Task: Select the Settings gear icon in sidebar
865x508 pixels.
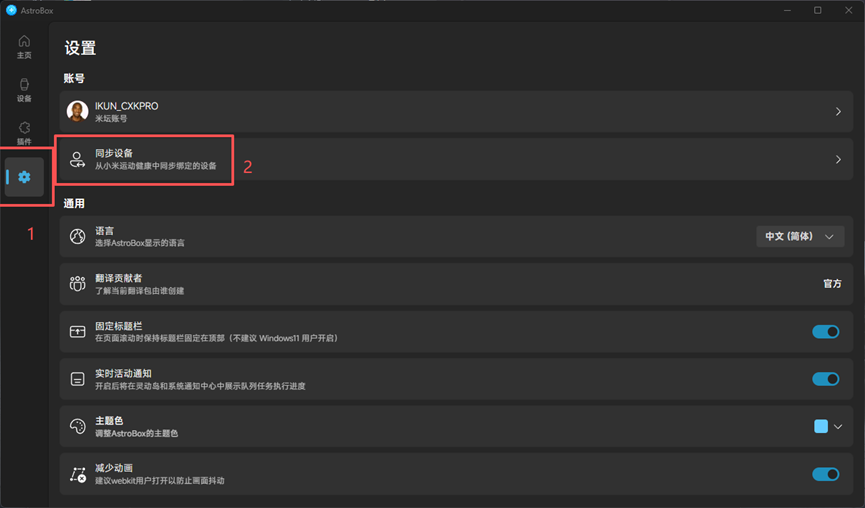Action: 24,177
